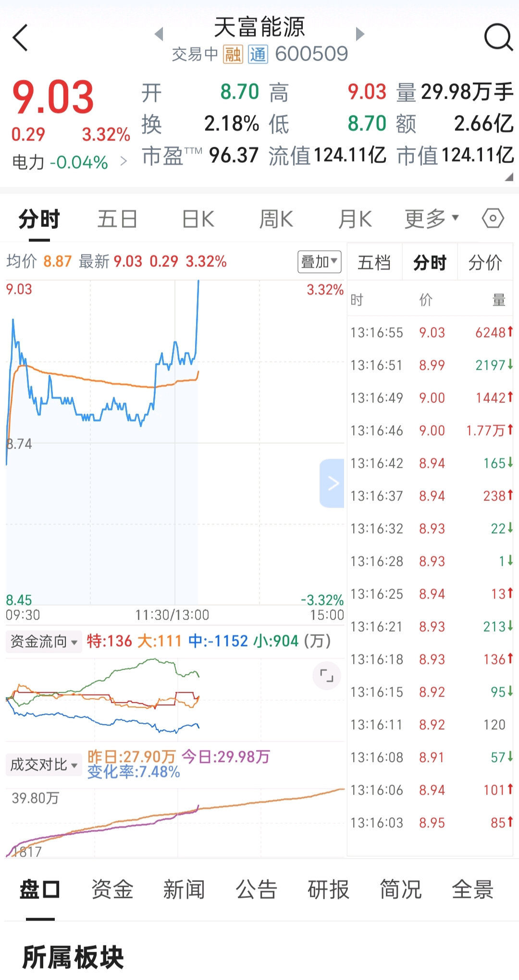Screen dimensions: 519x980
Task: Tap the 13:16:46 trade row
Action: pyautogui.click(x=431, y=431)
